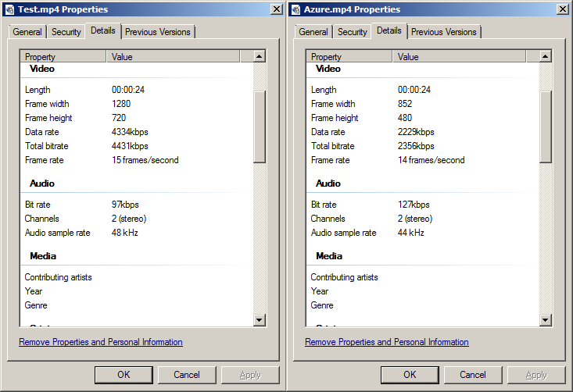This screenshot has height=392, width=573.
Task: Select audio Bit rate value 97kbps
Action: click(125, 205)
